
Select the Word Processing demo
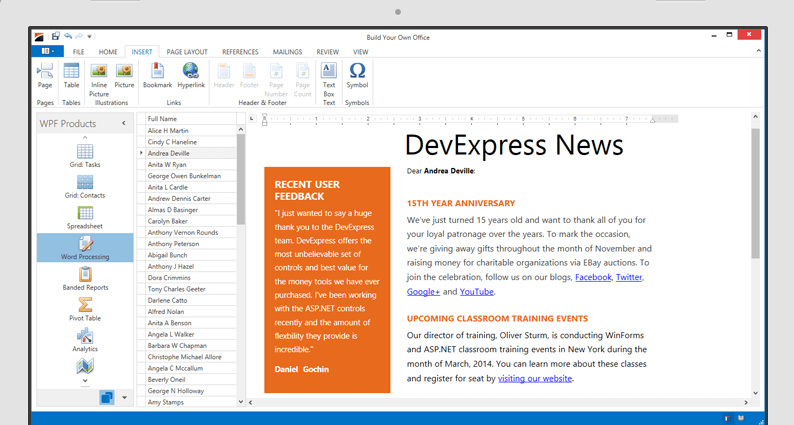[x=85, y=248]
